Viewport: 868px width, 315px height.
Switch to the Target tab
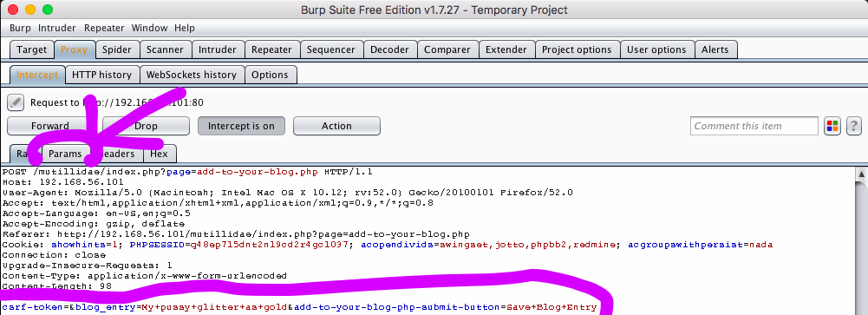[31, 49]
